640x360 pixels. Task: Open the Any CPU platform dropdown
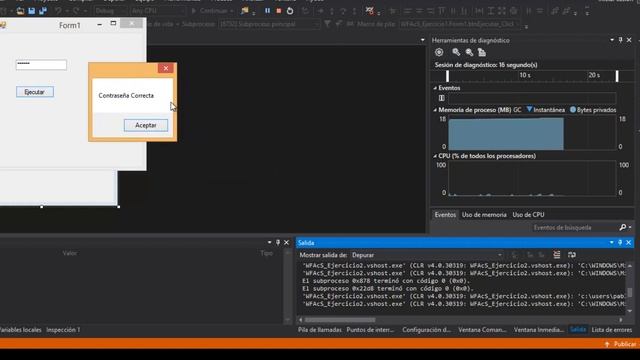pos(158,11)
